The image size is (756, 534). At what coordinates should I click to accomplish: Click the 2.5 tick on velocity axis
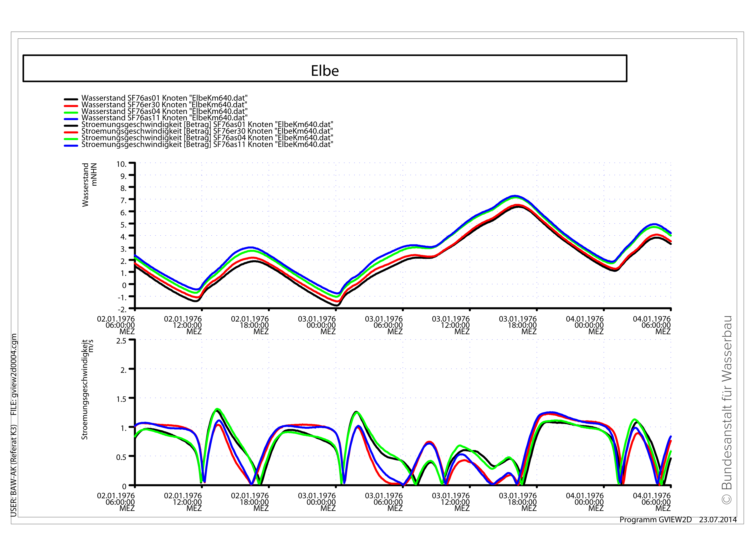[x=121, y=341]
